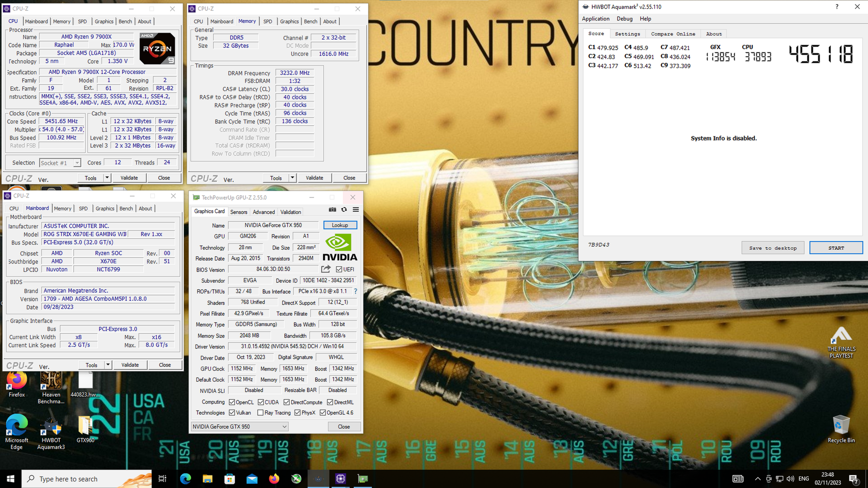Toggle the UEFI checkbox in GPU-Z
The height and width of the screenshot is (488, 868).
[339, 269]
